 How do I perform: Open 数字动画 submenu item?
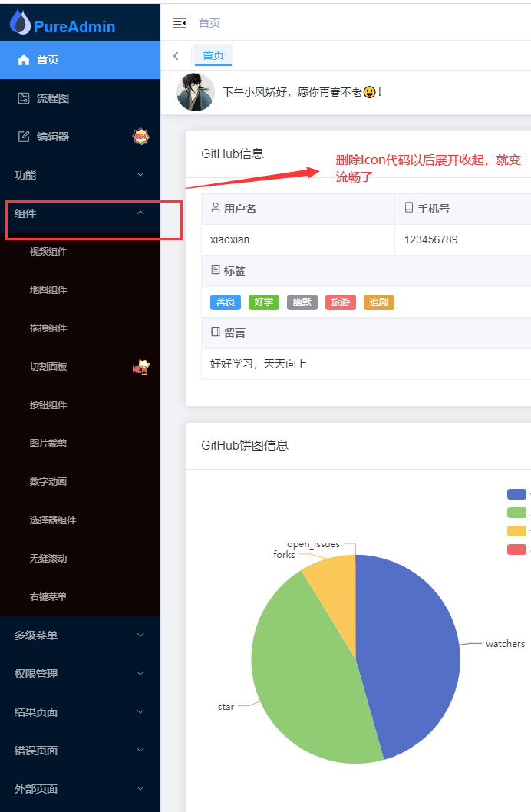tap(81, 482)
